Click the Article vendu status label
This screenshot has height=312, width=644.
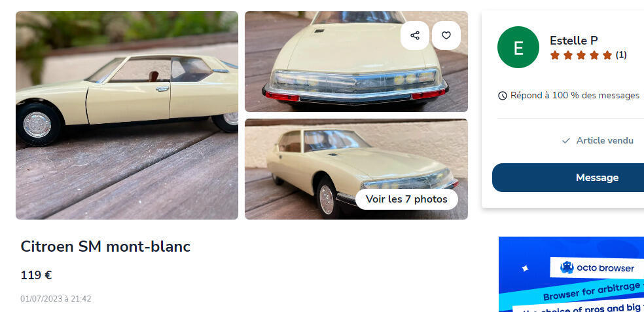[605, 140]
